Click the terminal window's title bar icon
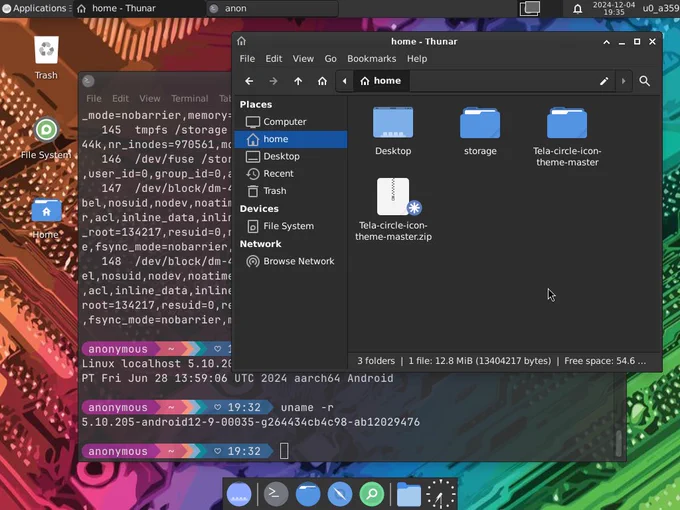680x510 pixels. pyautogui.click(x=88, y=81)
